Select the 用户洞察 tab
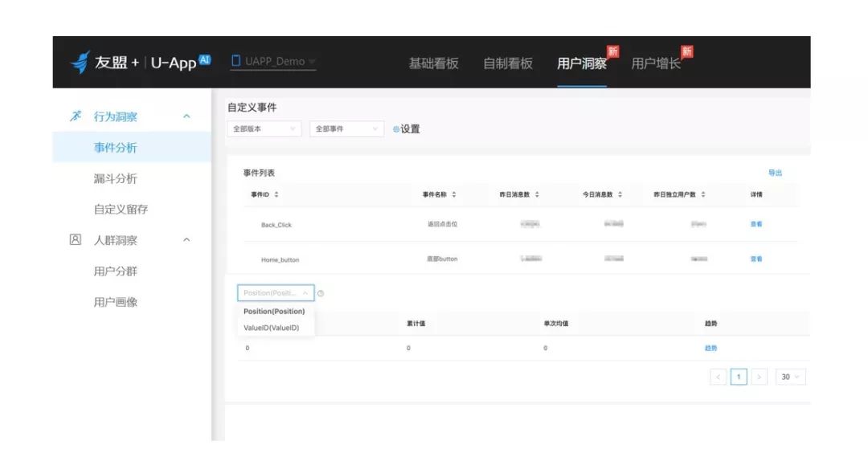Viewport: 868px width, 461px height. pyautogui.click(x=582, y=63)
